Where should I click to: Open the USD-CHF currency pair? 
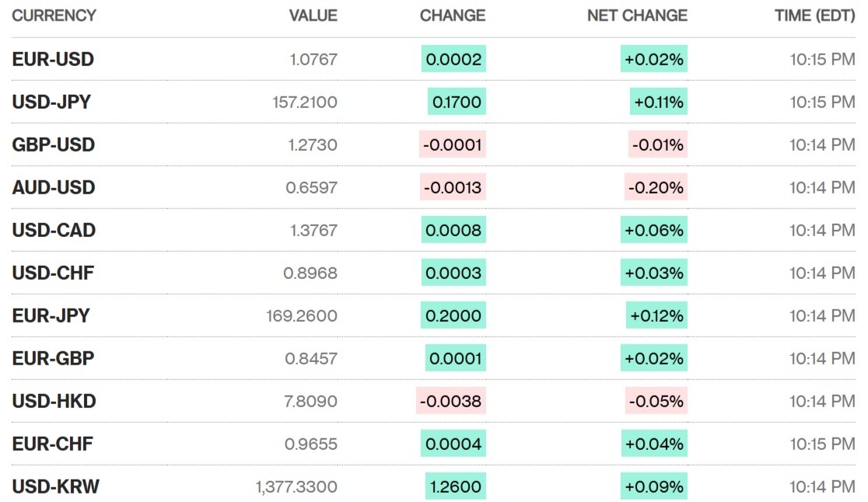[x=53, y=273]
